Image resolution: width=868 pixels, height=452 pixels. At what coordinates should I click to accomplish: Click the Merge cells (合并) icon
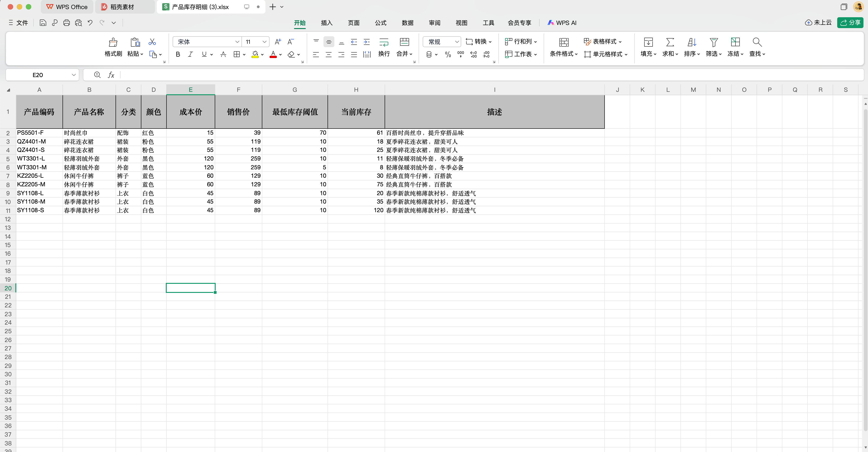pos(404,42)
